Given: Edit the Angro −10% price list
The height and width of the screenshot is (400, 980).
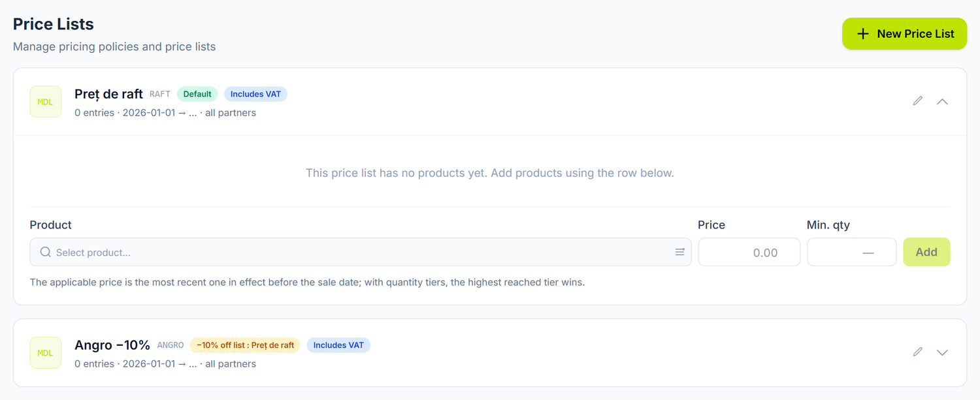Looking at the screenshot, I should coord(918,352).
